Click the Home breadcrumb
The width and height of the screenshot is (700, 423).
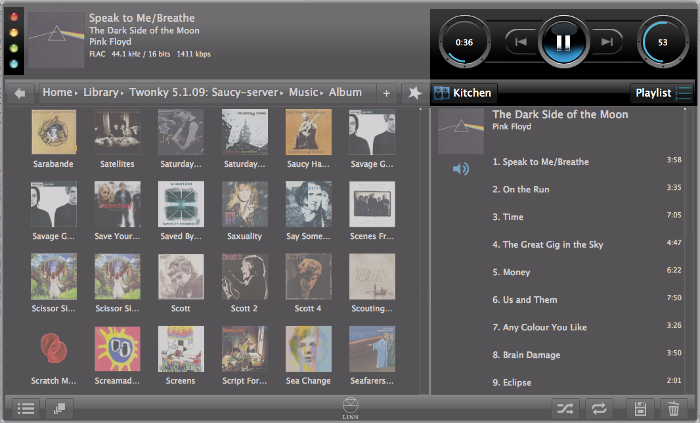57,92
